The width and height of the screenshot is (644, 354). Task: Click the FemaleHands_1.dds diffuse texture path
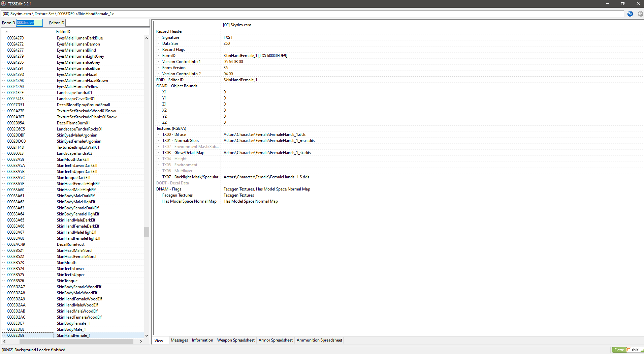264,135
